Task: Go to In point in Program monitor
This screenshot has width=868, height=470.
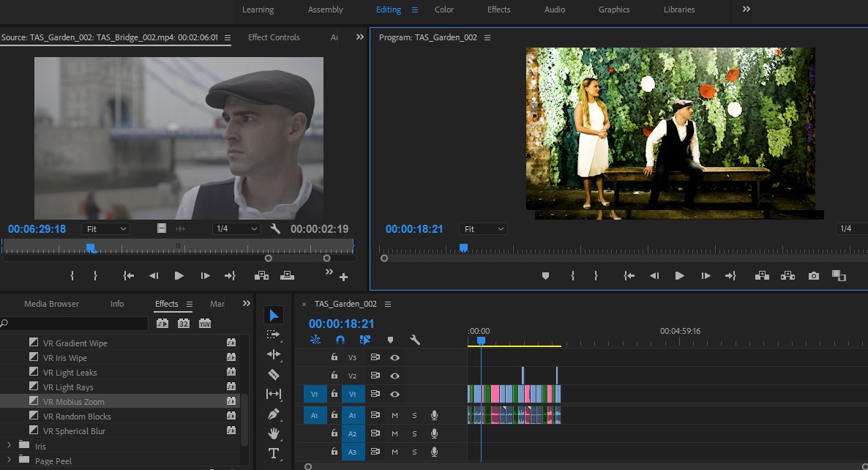Action: 629,276
